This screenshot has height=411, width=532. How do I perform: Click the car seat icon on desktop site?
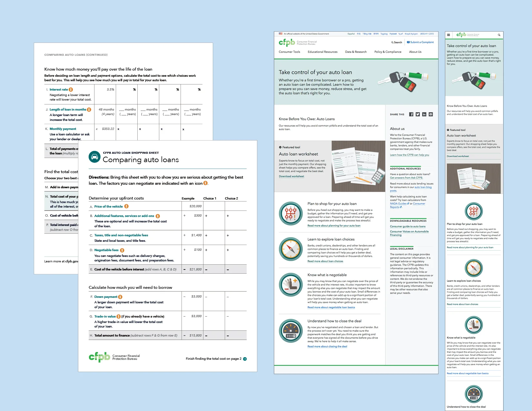(x=291, y=285)
